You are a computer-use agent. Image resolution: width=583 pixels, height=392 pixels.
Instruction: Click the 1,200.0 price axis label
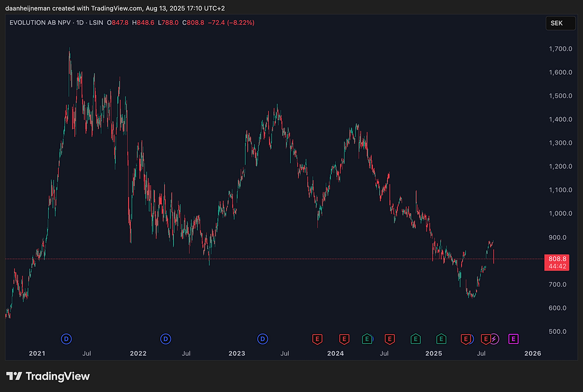(x=560, y=166)
